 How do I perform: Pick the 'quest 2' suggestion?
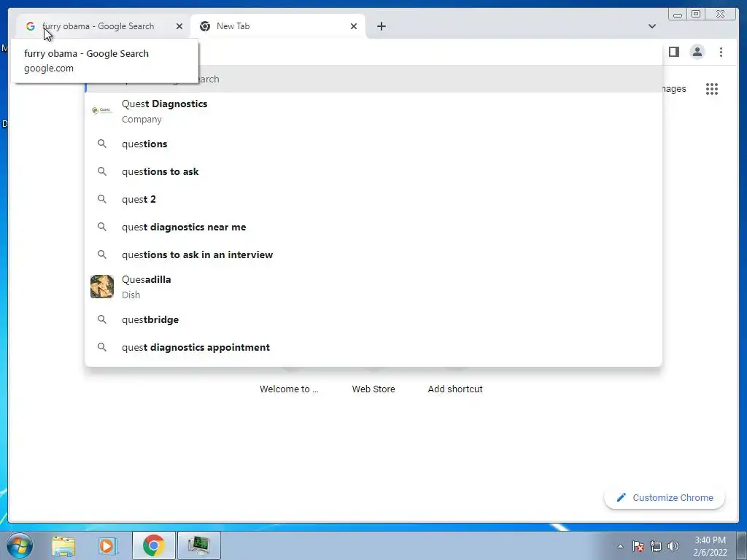coord(373,199)
